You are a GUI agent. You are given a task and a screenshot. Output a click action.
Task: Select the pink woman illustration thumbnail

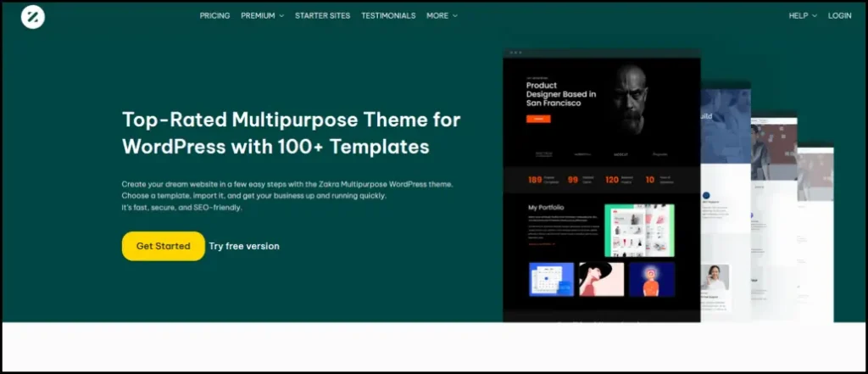[601, 279]
